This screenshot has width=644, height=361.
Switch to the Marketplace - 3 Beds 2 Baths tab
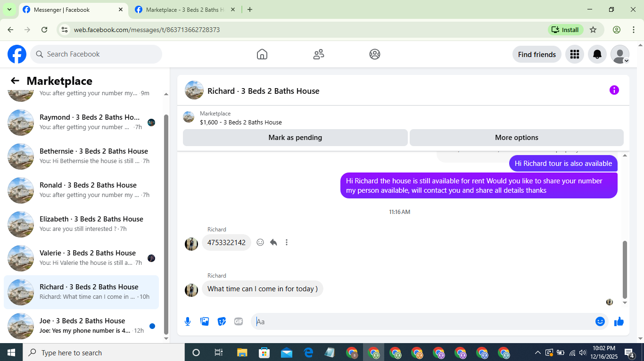pyautogui.click(x=184, y=9)
